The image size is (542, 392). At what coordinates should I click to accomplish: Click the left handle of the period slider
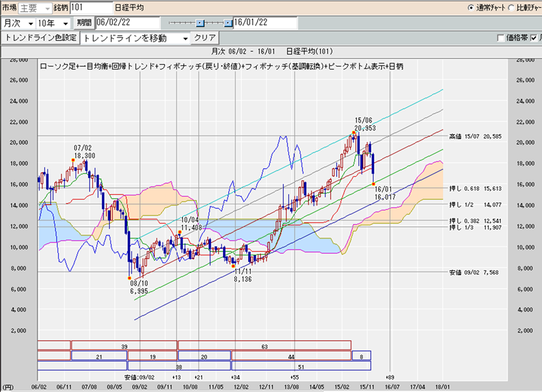coord(200,23)
